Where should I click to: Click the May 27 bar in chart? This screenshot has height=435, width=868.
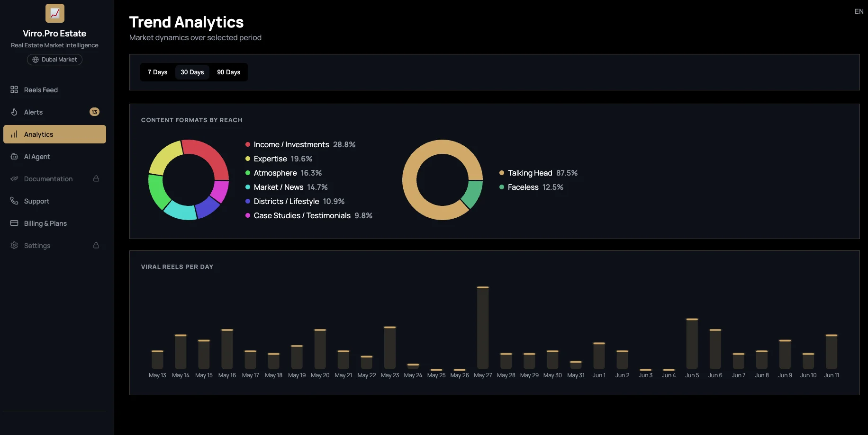pyautogui.click(x=483, y=328)
